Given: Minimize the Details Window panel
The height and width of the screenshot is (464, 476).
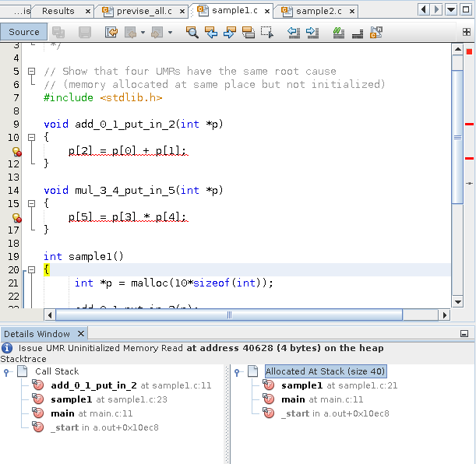Looking at the screenshot, I should (464, 334).
